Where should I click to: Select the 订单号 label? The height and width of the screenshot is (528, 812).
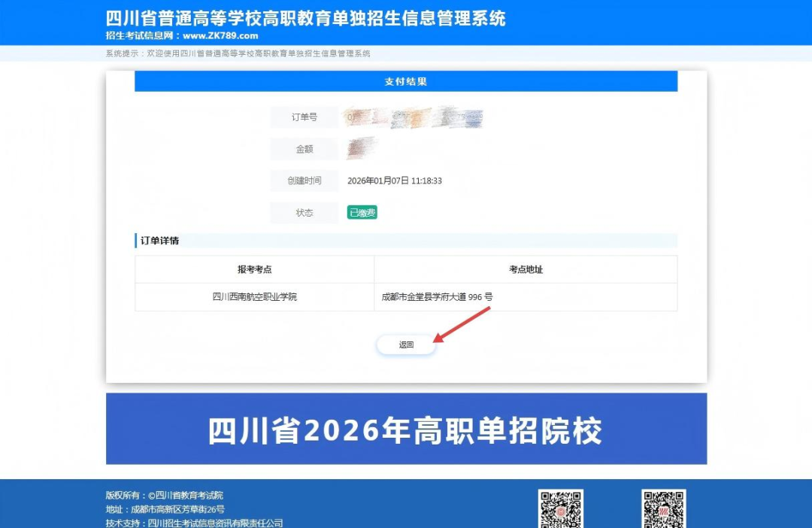coord(304,117)
